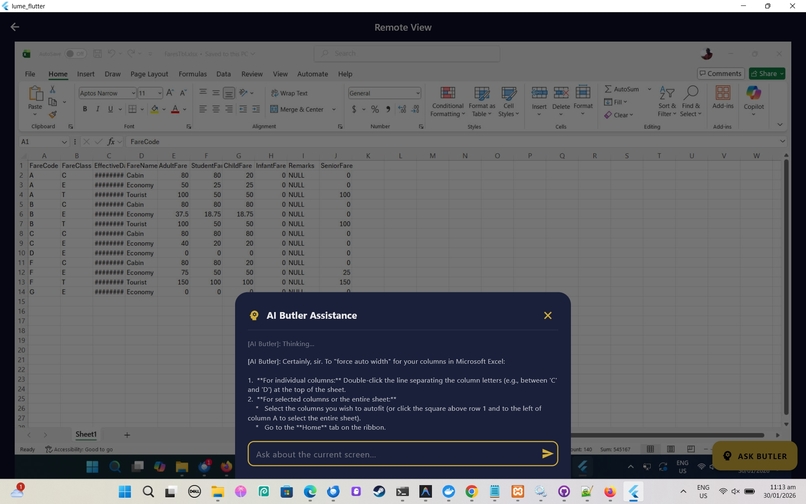806x504 pixels.
Task: Switch to the Formulas tab
Action: pos(192,74)
